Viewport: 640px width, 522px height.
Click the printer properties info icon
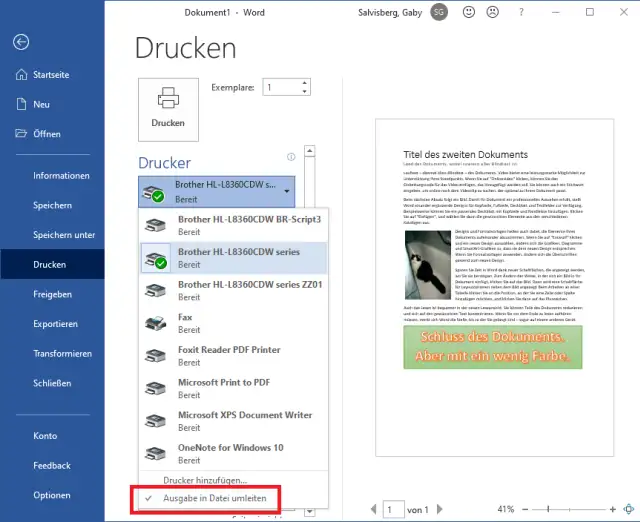291,157
